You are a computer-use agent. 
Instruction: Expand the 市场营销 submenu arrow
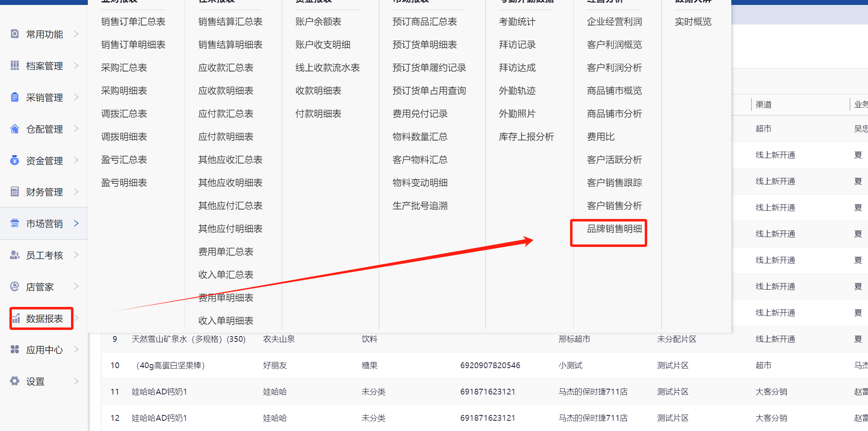pyautogui.click(x=76, y=224)
